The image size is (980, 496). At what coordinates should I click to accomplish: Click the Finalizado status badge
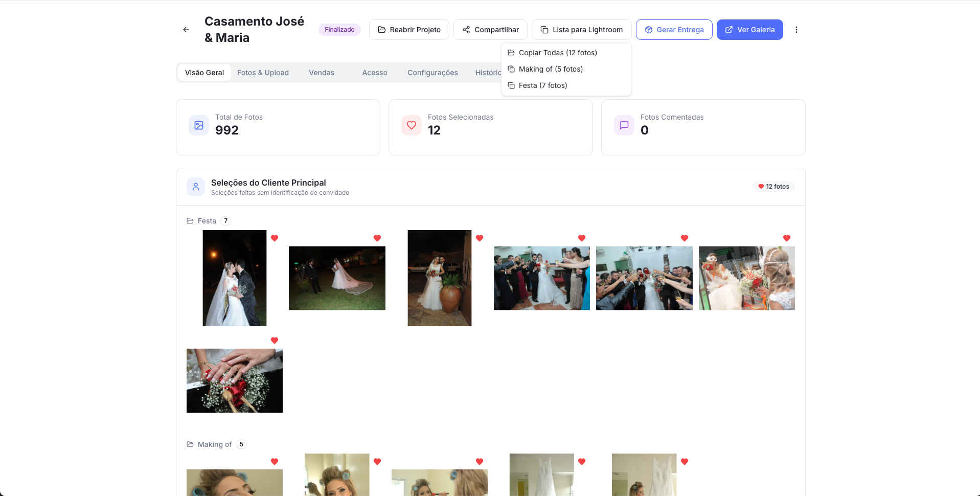coord(339,30)
